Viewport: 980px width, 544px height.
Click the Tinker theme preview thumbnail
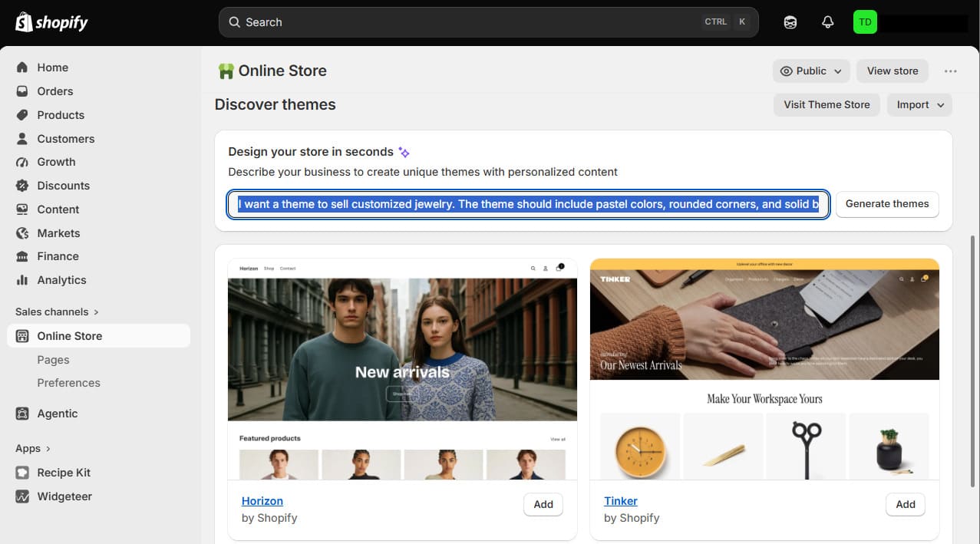[764, 369]
